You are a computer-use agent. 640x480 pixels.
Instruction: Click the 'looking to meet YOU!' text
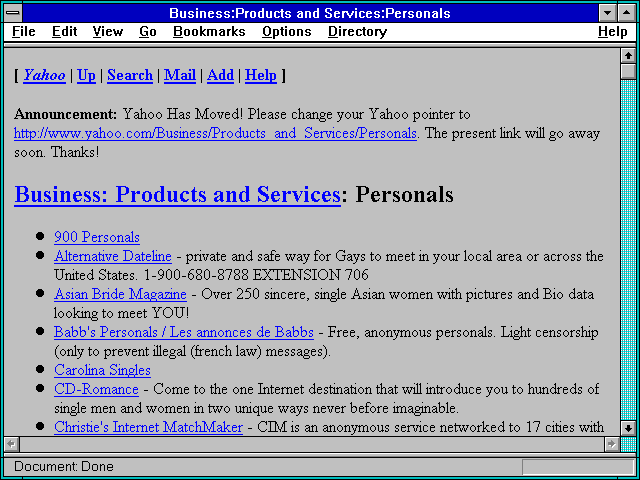pos(122,313)
